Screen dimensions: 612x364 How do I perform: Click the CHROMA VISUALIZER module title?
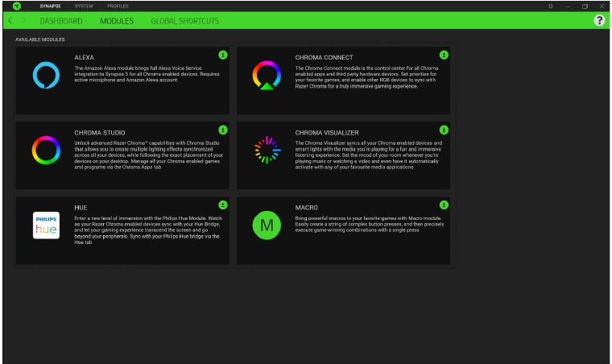327,133
